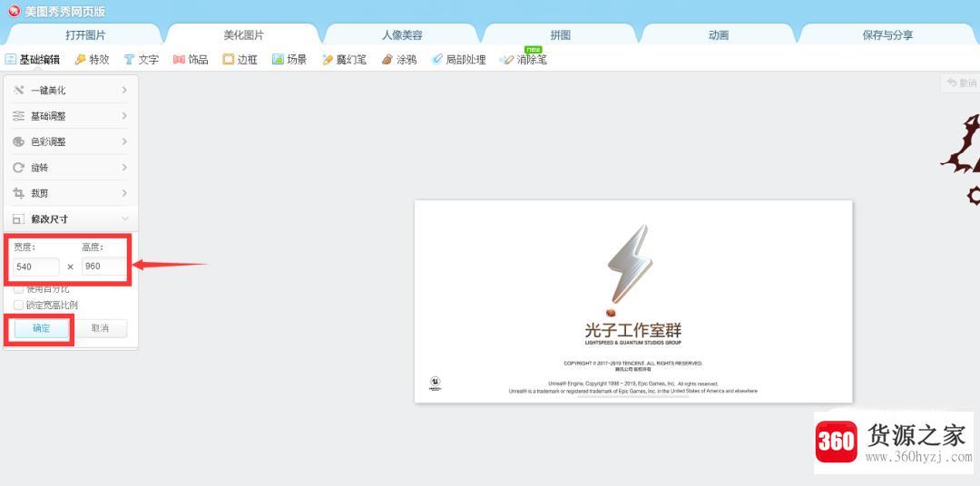The image size is (980, 486).
Task: Click the 文字 text tool icon
Action: coord(130,60)
